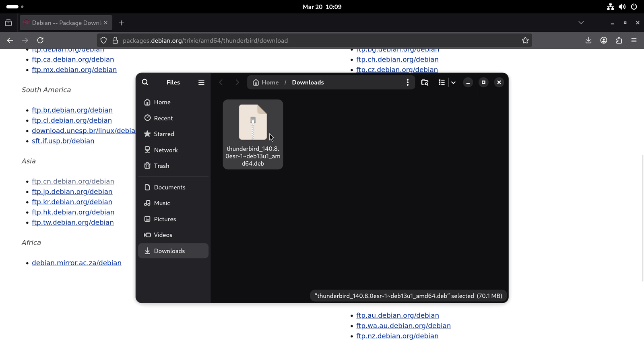Open new browser tab
This screenshot has width=644, height=362.
coord(121,23)
